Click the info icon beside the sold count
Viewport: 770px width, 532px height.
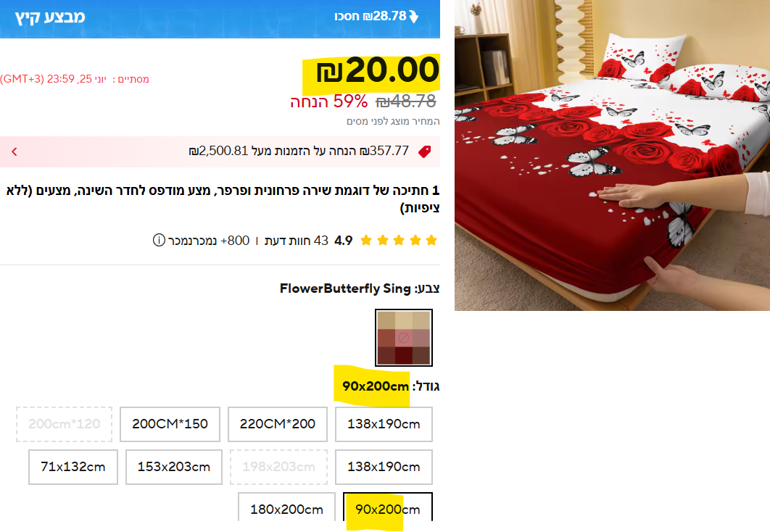[x=159, y=241]
